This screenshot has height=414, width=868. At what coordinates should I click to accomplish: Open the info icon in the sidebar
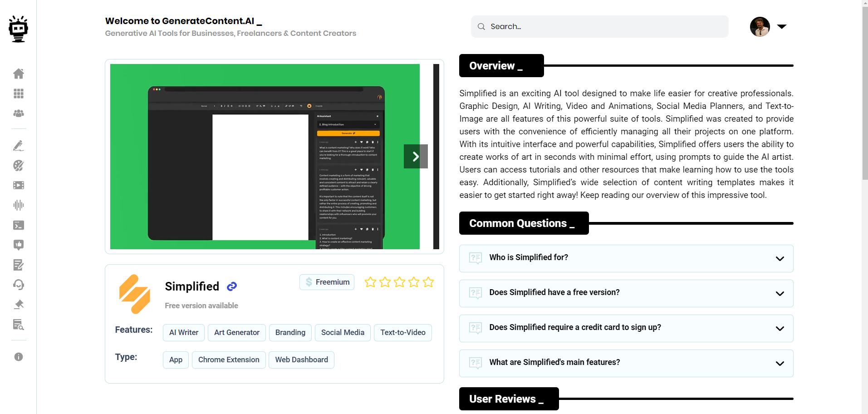19,357
